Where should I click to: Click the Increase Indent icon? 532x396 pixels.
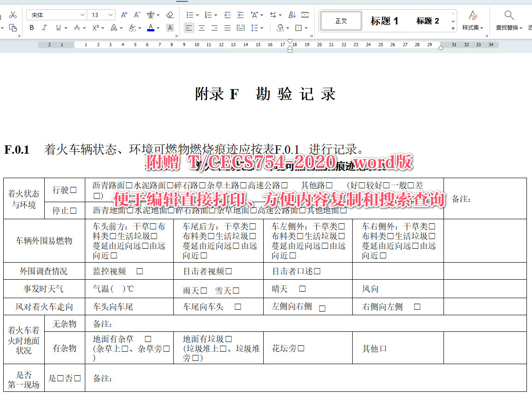click(x=241, y=14)
